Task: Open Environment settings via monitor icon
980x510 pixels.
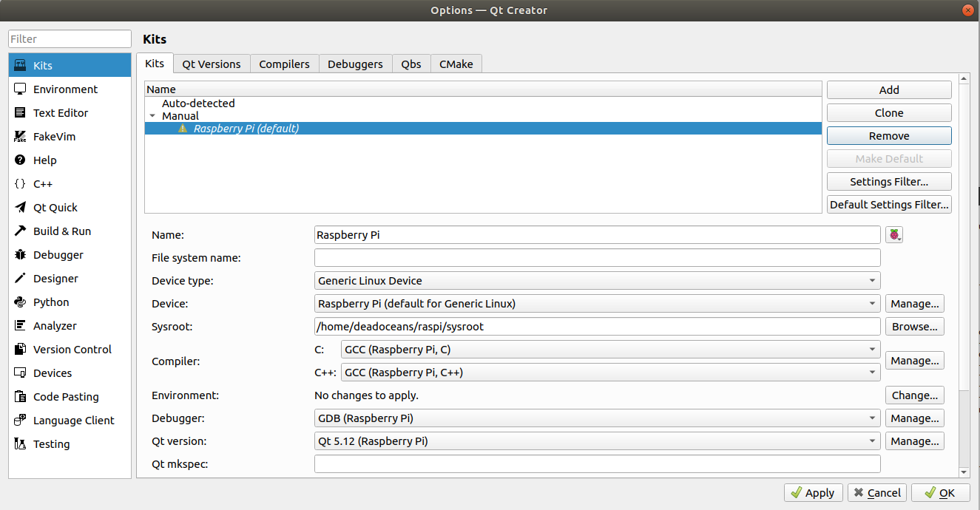Action: click(20, 89)
